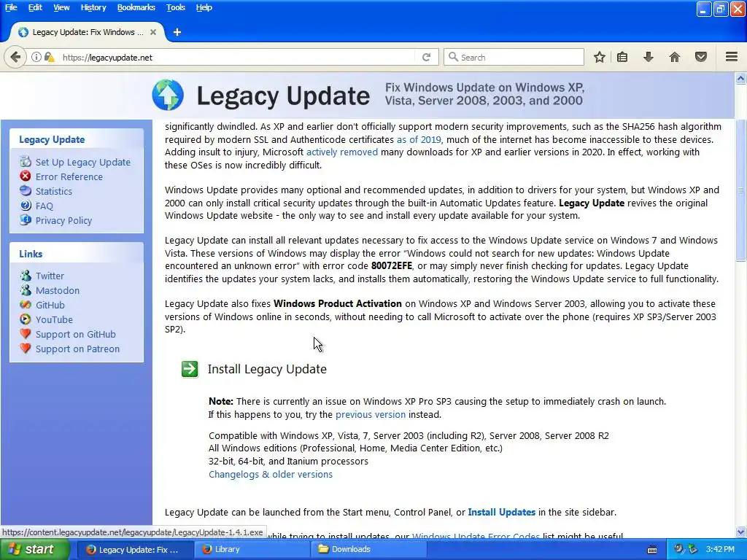The width and height of the screenshot is (747, 560).
Task: Open the Error Reference link
Action: (x=69, y=176)
